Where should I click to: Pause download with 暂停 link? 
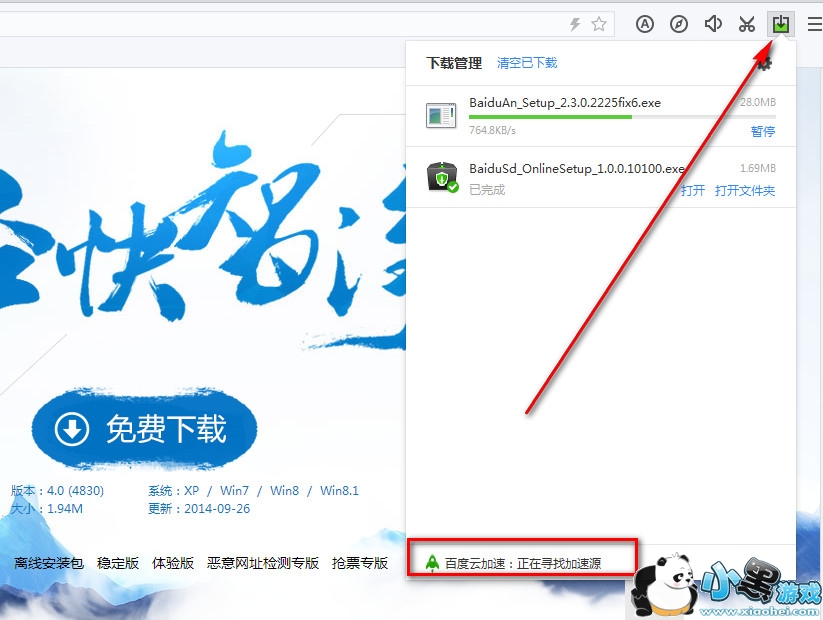point(763,131)
